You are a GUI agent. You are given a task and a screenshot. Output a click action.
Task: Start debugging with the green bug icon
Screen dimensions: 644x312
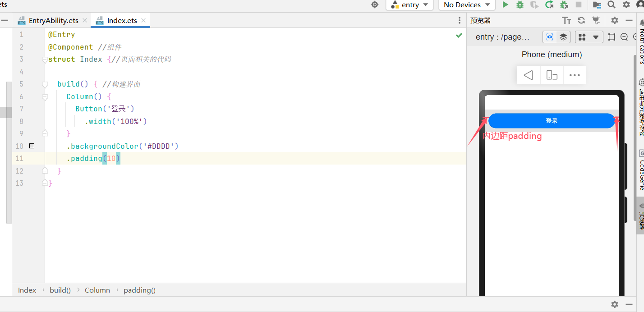point(520,5)
